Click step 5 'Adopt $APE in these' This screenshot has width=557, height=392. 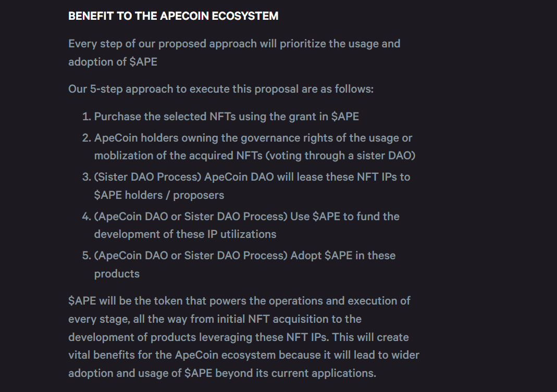point(342,256)
